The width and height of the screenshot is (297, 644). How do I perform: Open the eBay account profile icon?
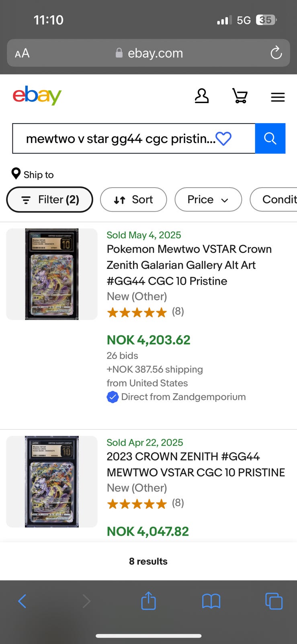(x=202, y=96)
